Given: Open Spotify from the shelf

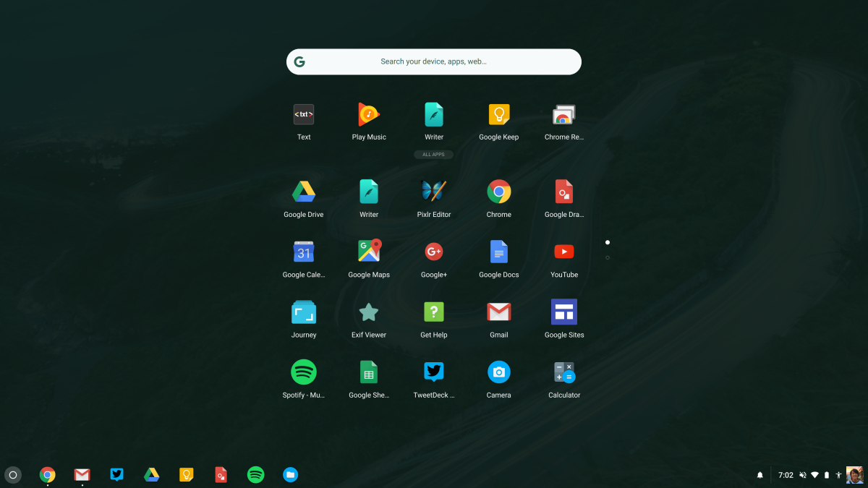Looking at the screenshot, I should [x=256, y=475].
